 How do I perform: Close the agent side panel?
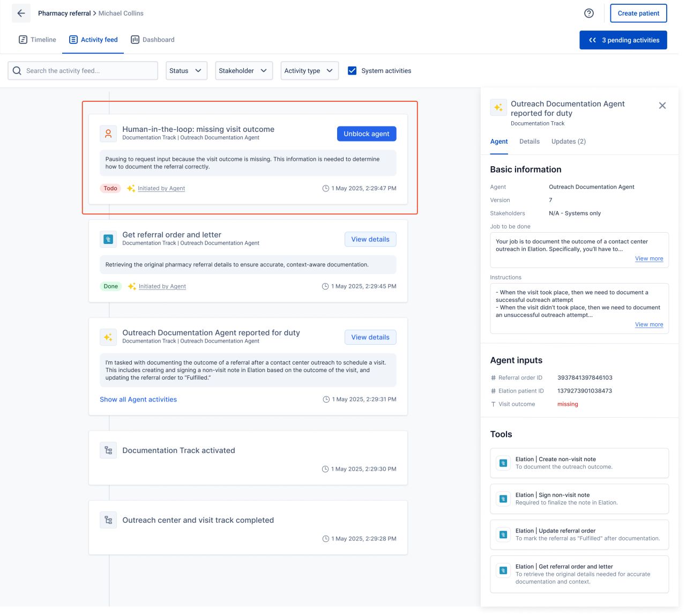pyautogui.click(x=662, y=106)
